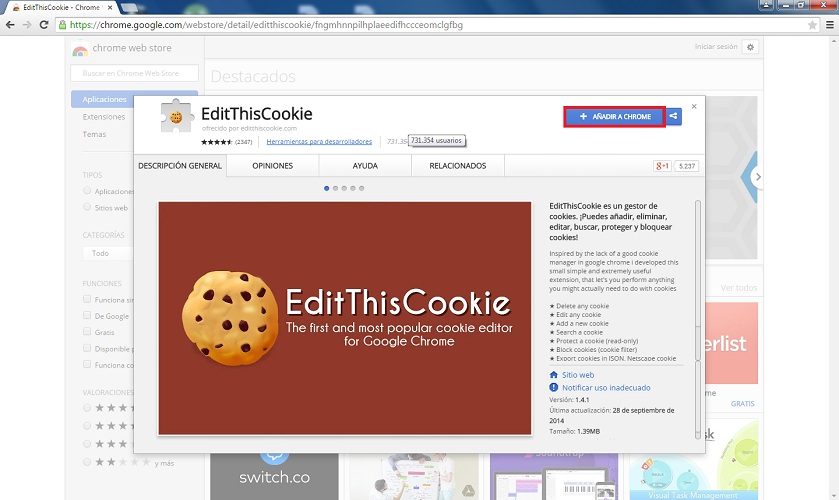Open the Herramientas para desarrolladores link

pos(319,142)
